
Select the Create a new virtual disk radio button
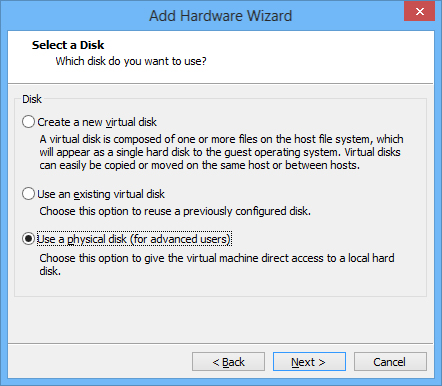click(x=28, y=122)
